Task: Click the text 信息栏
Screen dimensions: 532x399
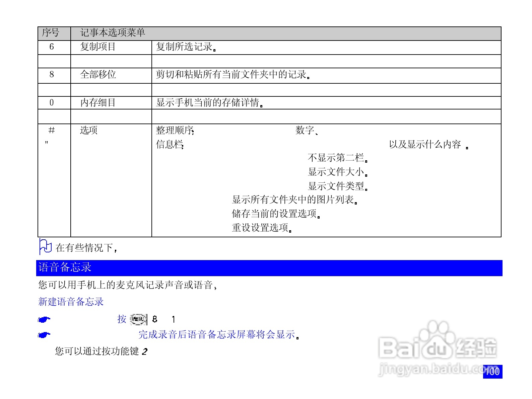Action: tap(170, 144)
